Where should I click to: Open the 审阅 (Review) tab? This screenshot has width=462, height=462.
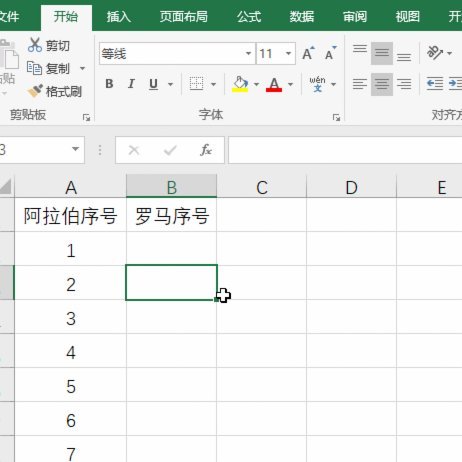pos(355,16)
